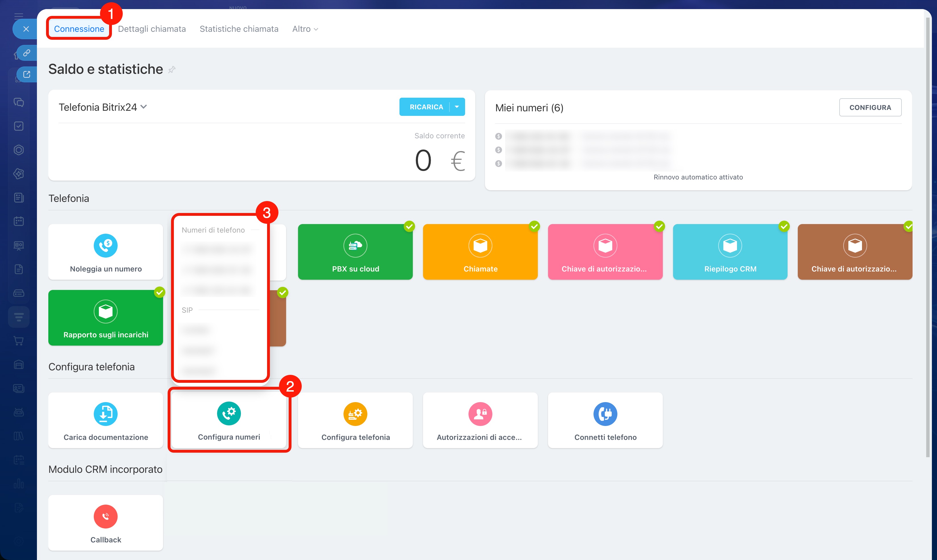Click the Miei numeri (6) heading
This screenshot has height=560, width=937.
click(529, 108)
